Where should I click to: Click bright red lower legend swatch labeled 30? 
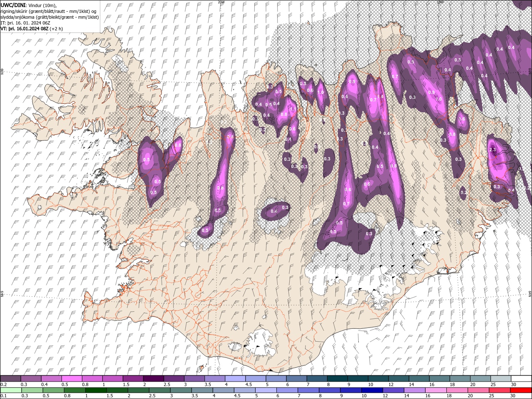pyautogui.click(x=521, y=390)
